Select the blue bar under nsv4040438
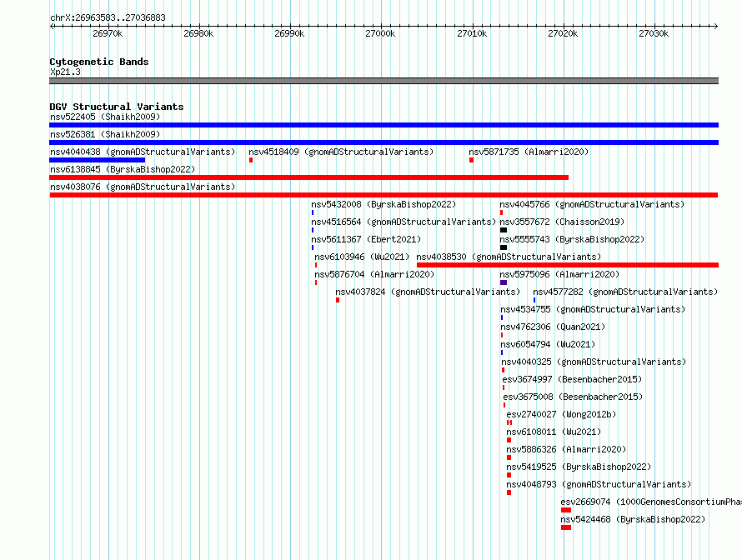 [x=97, y=160]
